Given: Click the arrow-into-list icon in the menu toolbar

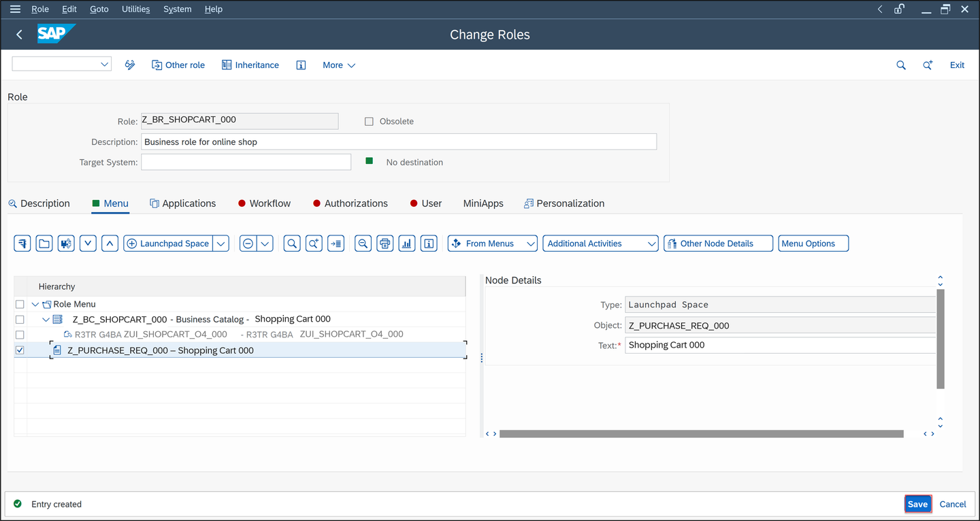Looking at the screenshot, I should [336, 243].
